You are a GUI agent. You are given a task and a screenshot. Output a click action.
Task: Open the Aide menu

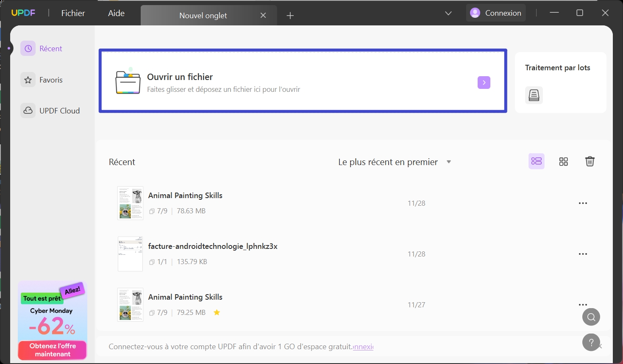point(116,13)
